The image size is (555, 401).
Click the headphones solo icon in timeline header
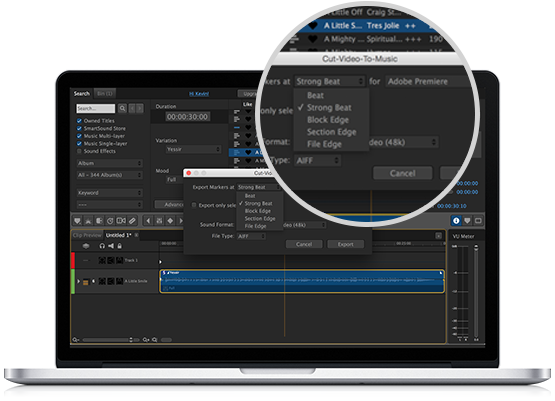(102, 246)
